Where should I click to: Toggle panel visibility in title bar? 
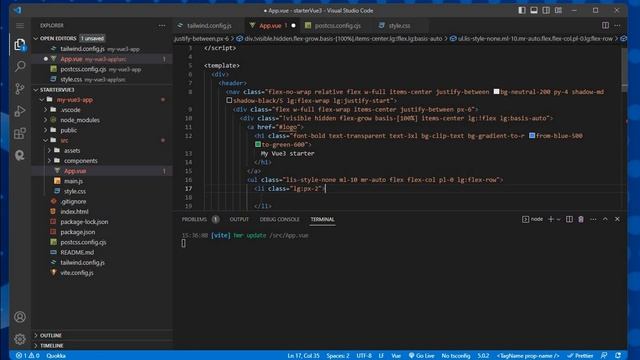534,10
